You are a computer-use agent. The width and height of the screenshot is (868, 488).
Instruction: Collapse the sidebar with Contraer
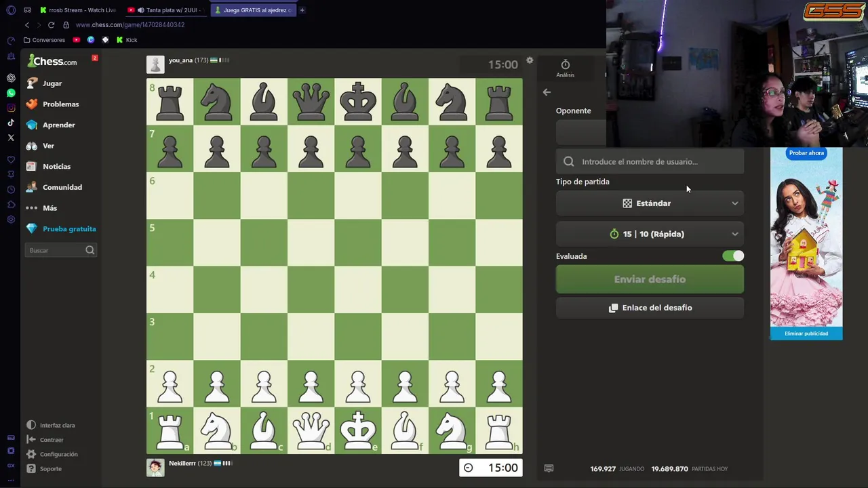[x=45, y=440]
